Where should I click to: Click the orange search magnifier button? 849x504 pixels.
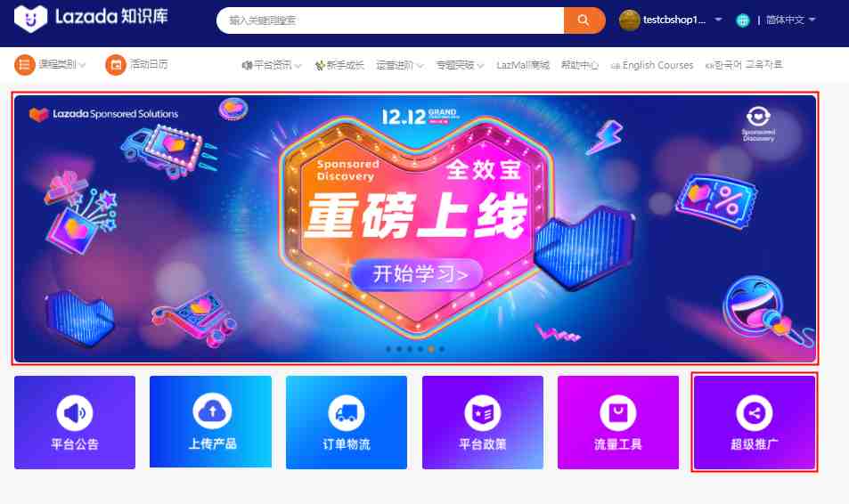click(x=584, y=20)
